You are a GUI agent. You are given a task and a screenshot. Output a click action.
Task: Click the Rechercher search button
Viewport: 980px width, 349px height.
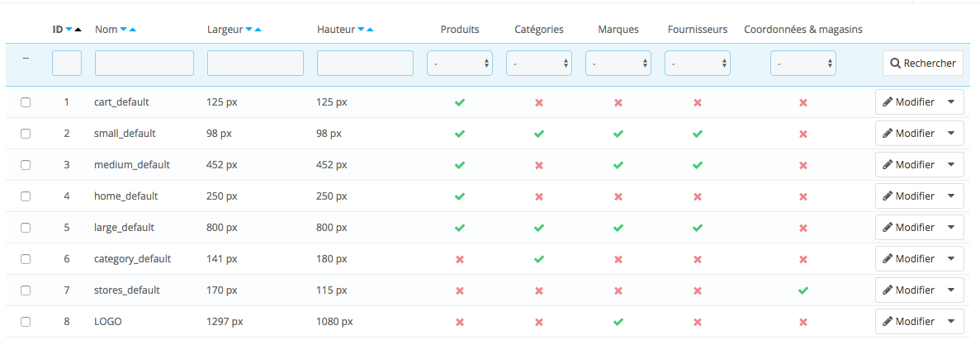pos(922,64)
